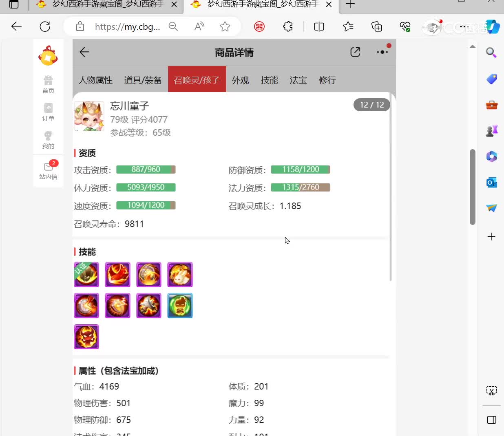This screenshot has width=504, height=436.
Task: Click the 法力资质 1315/2760 bar
Action: (x=301, y=187)
